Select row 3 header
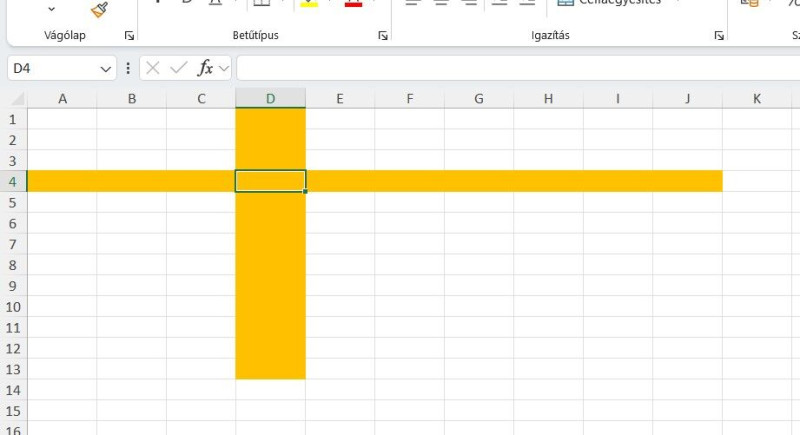 click(x=13, y=161)
